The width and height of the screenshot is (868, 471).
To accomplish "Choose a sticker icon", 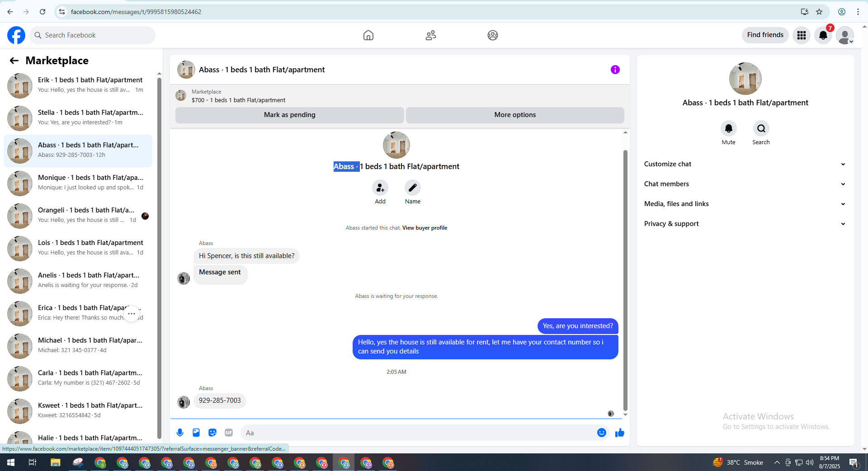I will [x=212, y=433].
